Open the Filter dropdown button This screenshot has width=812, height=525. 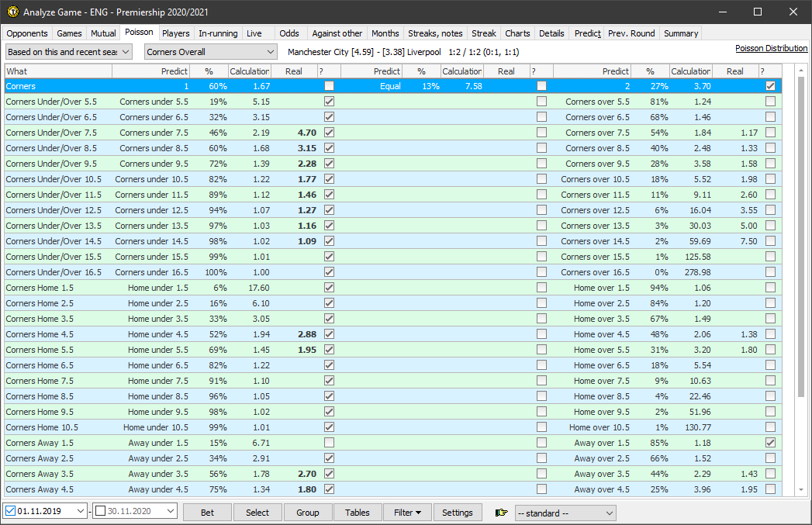[x=407, y=513]
